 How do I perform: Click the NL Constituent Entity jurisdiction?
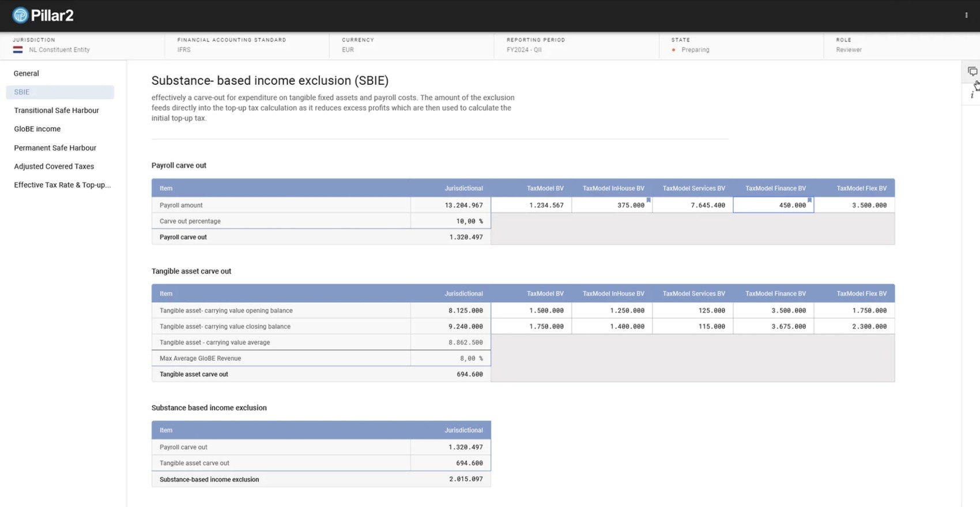(x=59, y=50)
